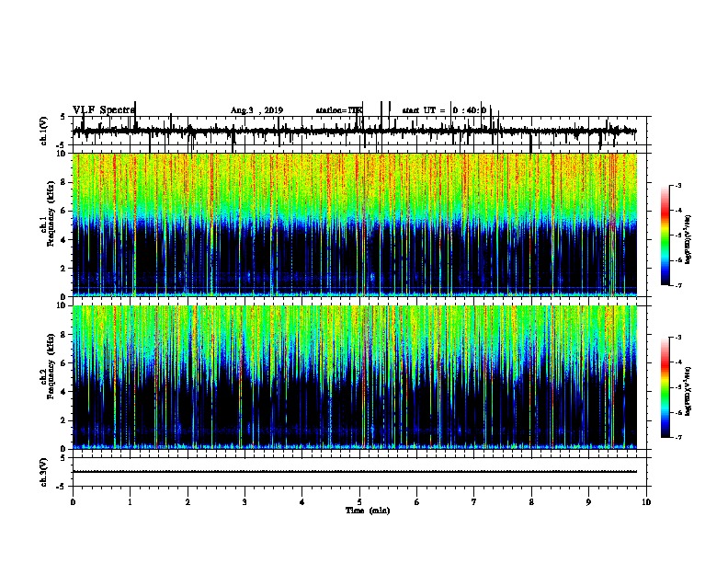Click the ch.1 frequency tick "2"
This screenshot has width=728, height=563.
point(64,269)
